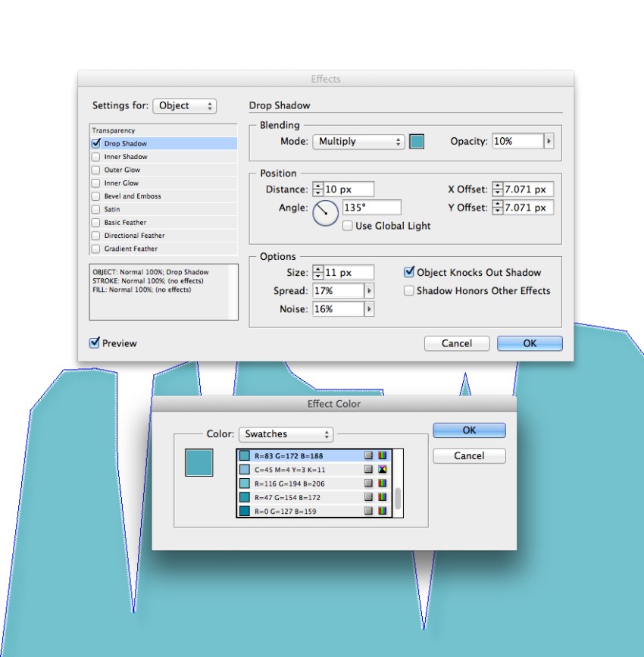Open the blending Mode Multiply dropdown
Screen dimensions: 644x657
coord(358,142)
